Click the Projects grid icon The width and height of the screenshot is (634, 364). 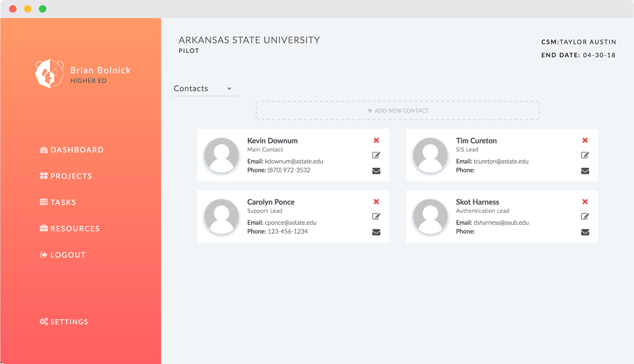pyautogui.click(x=44, y=176)
